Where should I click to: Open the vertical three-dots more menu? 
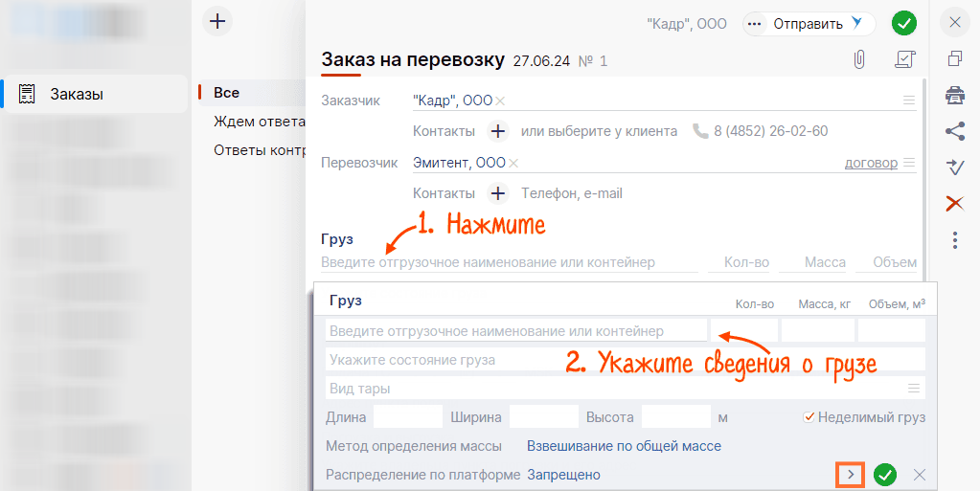point(955,240)
